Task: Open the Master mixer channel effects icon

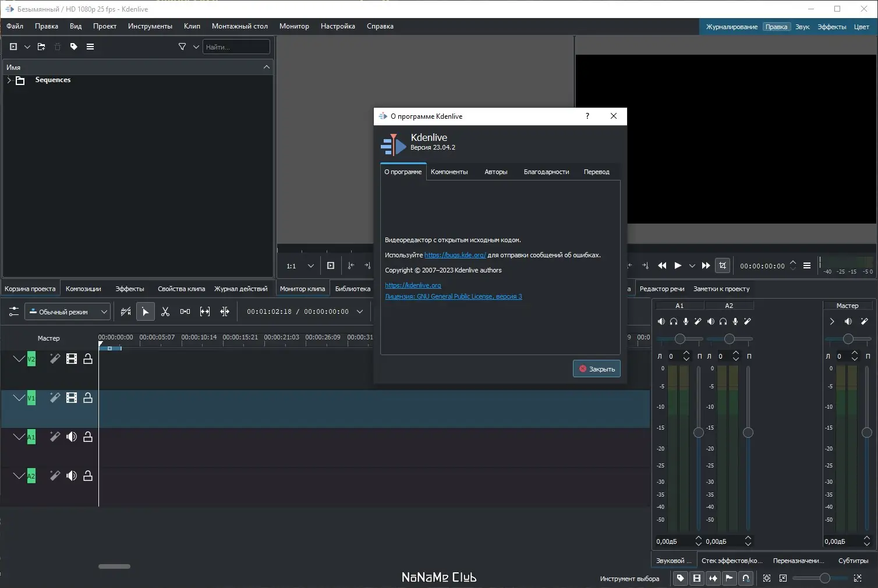Action: coord(865,321)
